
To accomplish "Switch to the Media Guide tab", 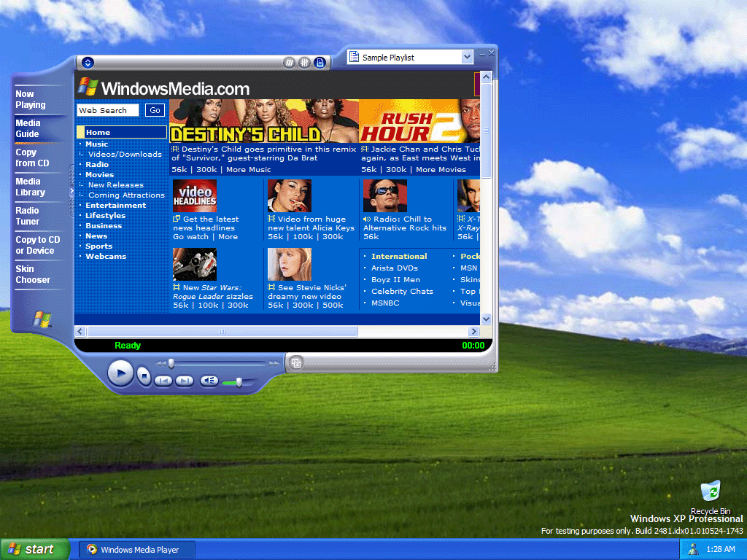I will 28,128.
